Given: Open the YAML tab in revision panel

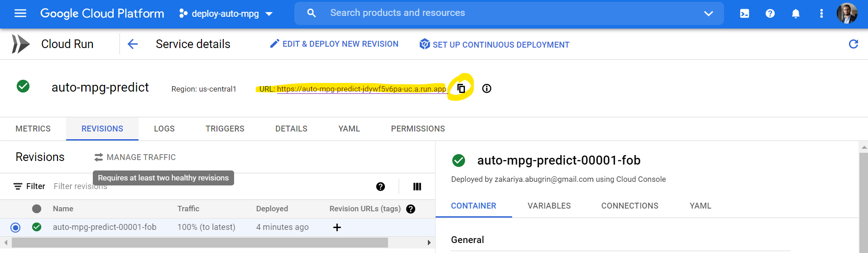Looking at the screenshot, I should pyautogui.click(x=700, y=206).
